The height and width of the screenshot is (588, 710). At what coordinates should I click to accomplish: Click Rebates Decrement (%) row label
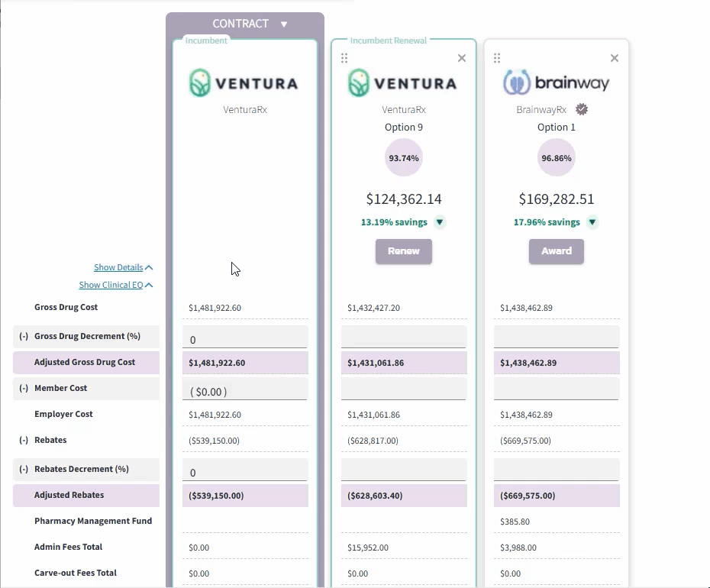point(82,469)
